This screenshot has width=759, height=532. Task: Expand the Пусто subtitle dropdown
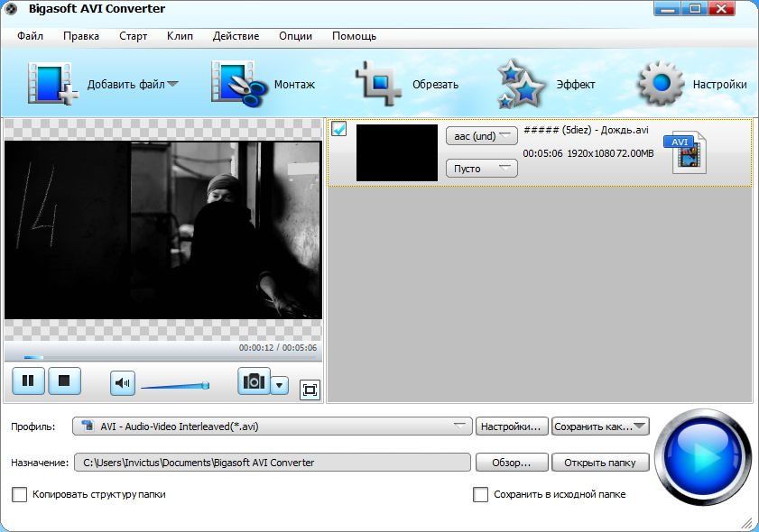click(x=481, y=169)
